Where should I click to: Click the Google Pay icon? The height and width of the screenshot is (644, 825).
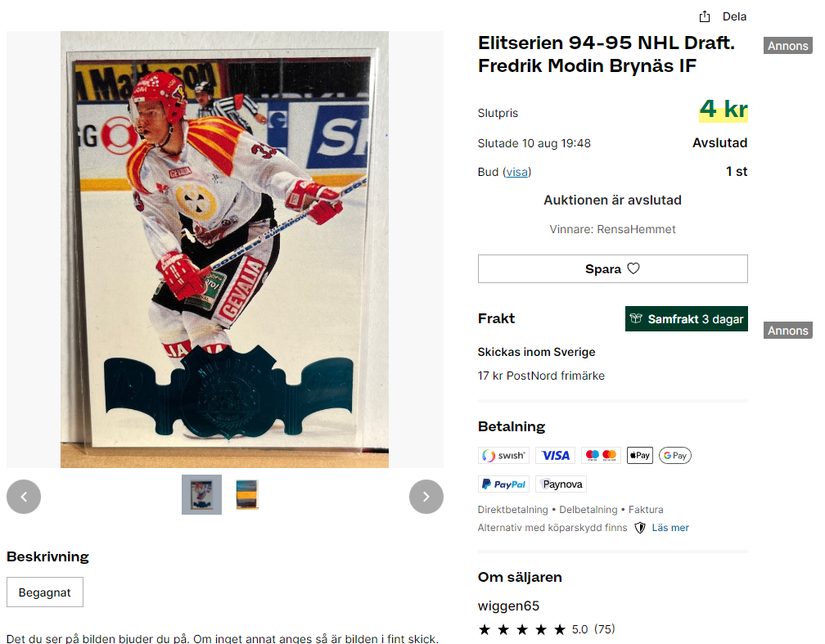tap(675, 456)
